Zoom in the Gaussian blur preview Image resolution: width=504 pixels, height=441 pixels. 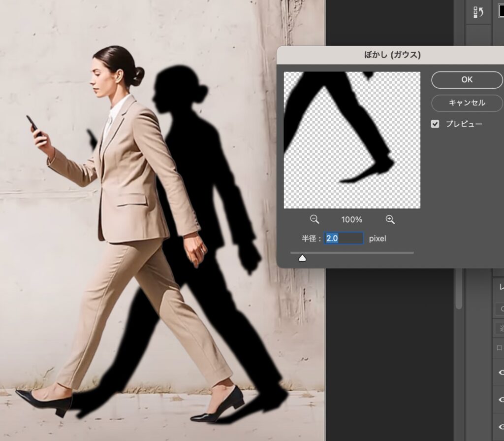click(x=390, y=219)
